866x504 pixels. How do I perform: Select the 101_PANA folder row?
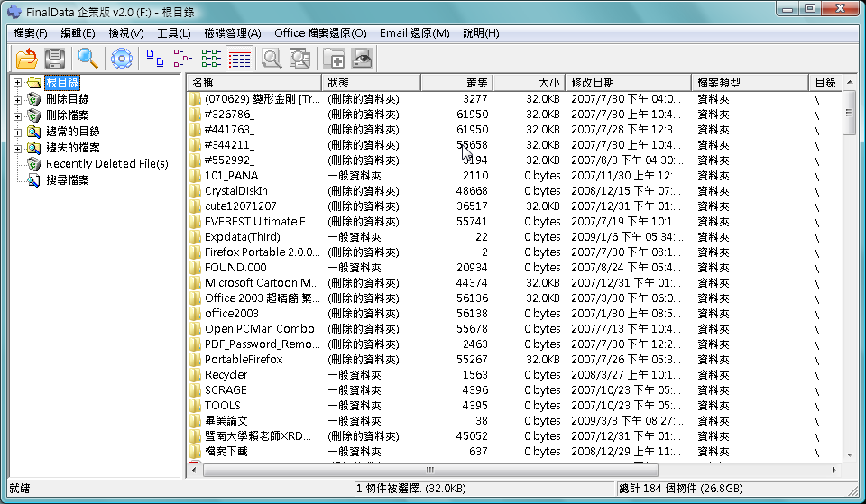pos(513,176)
